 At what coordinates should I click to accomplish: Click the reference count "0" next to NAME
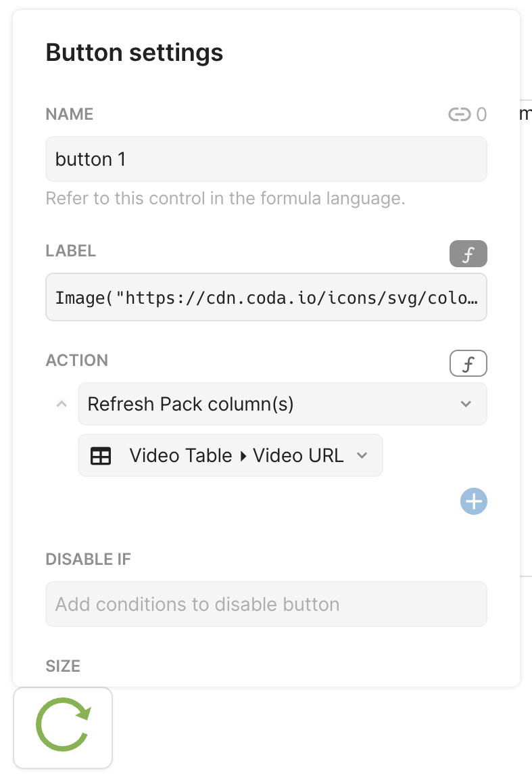(x=481, y=115)
